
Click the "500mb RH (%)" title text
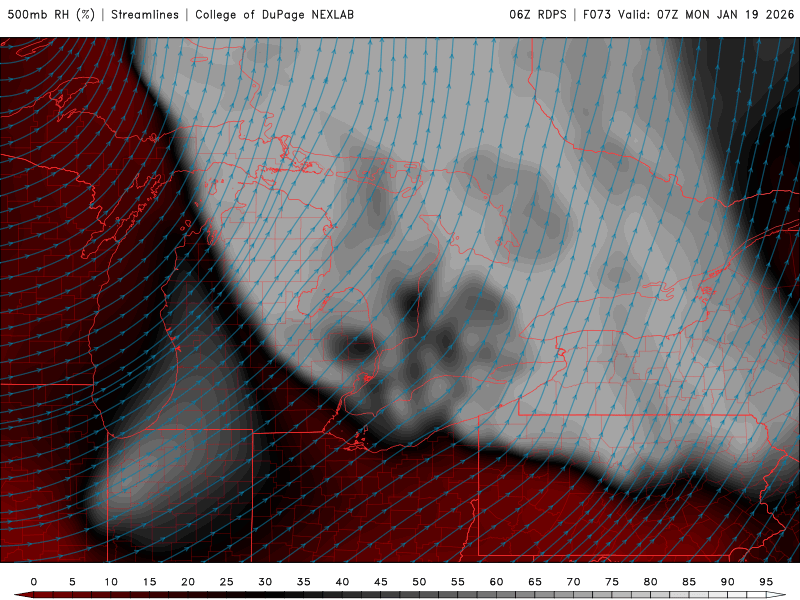click(x=52, y=15)
